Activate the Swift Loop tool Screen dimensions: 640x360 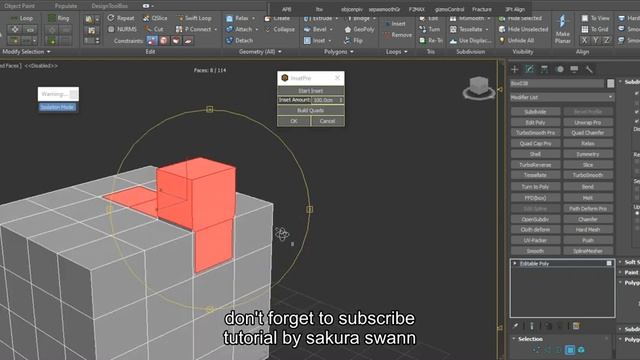tap(194, 18)
